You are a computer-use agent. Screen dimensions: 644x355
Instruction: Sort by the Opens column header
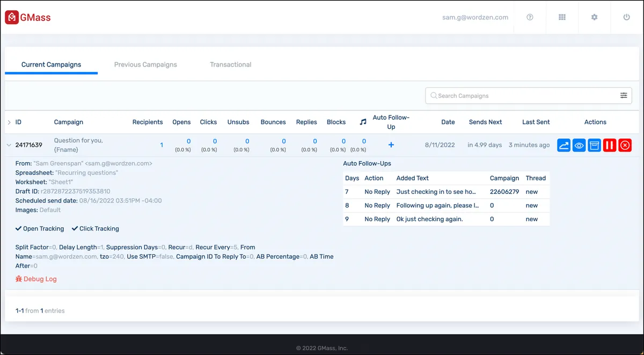tap(181, 122)
